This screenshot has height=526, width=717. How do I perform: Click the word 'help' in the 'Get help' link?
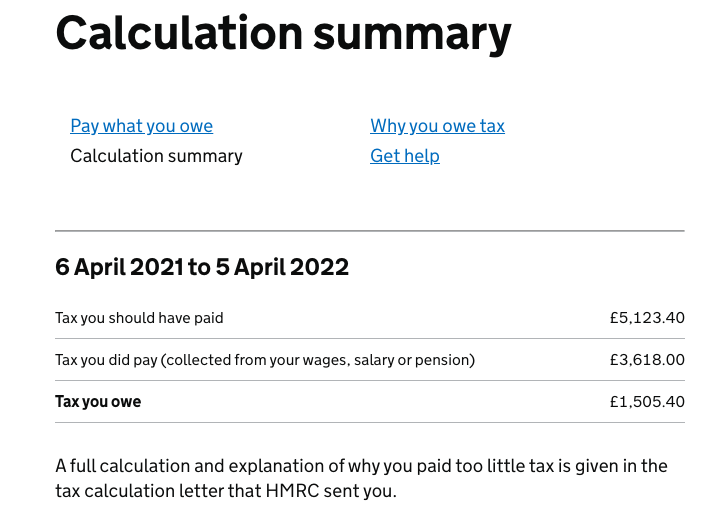(422, 156)
